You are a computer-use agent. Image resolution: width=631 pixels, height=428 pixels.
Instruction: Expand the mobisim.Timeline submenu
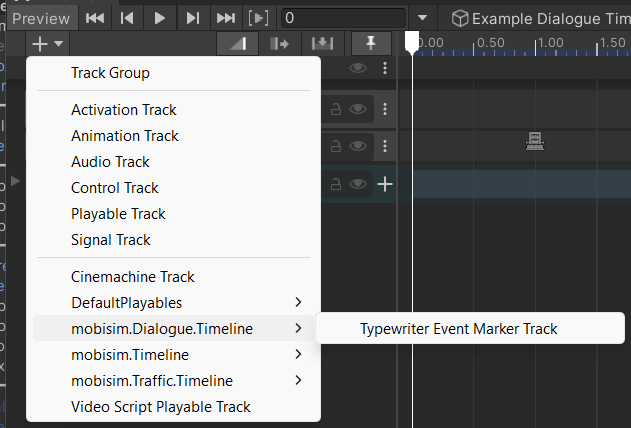pyautogui.click(x=173, y=355)
